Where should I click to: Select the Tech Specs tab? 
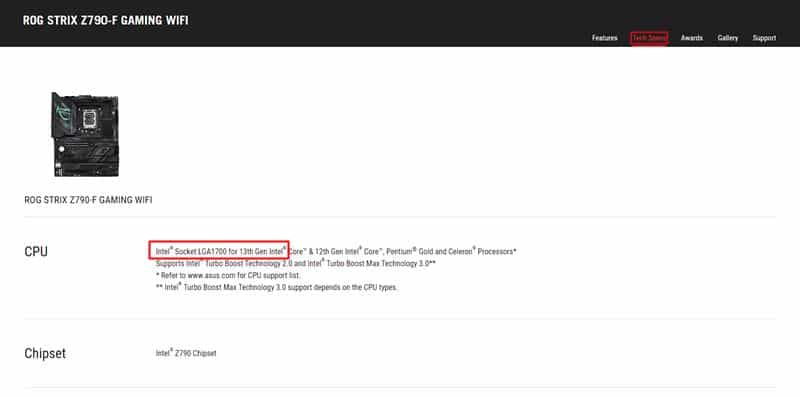point(649,38)
